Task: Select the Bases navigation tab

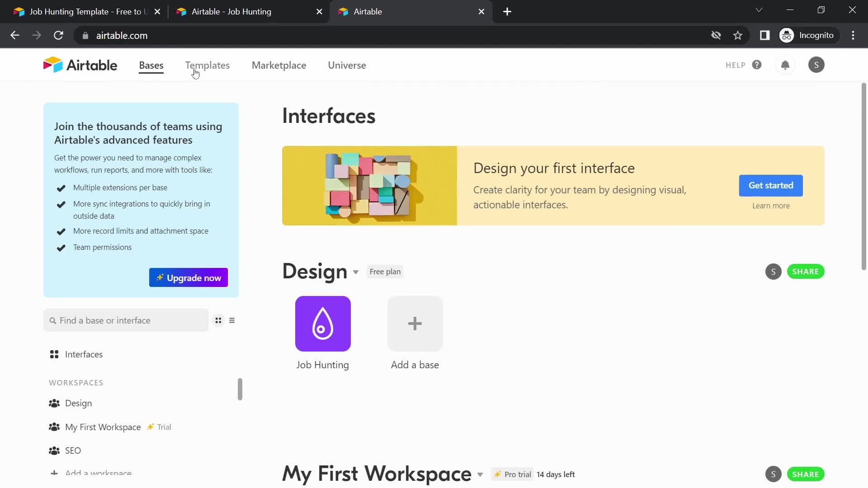Action: (x=151, y=65)
